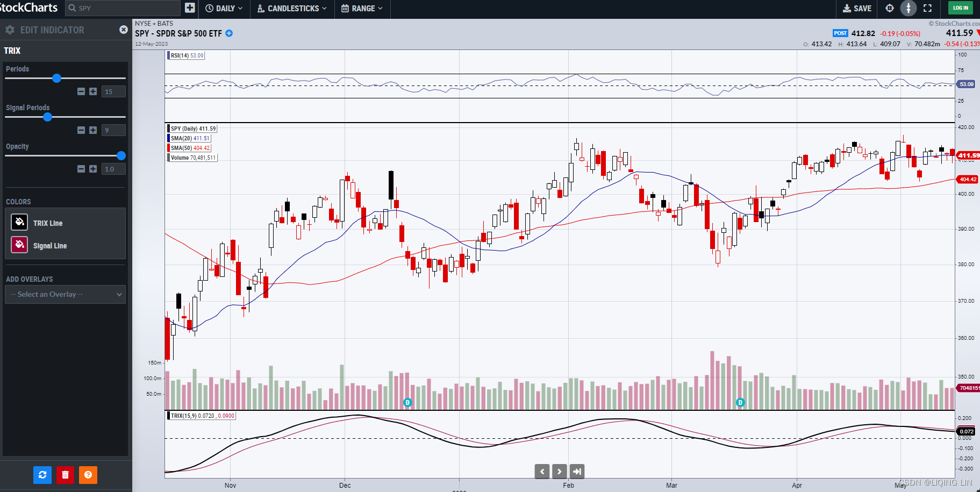Enter fullscreen mode with expand icon

coord(927,8)
